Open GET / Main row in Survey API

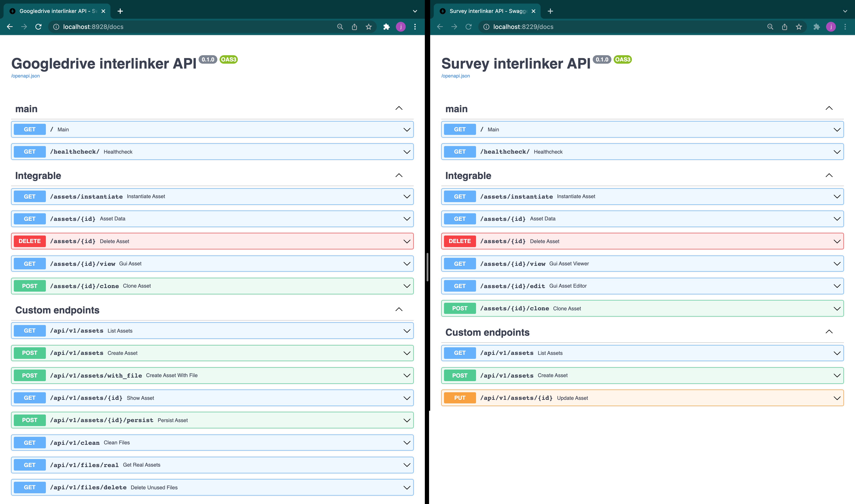pyautogui.click(x=642, y=129)
